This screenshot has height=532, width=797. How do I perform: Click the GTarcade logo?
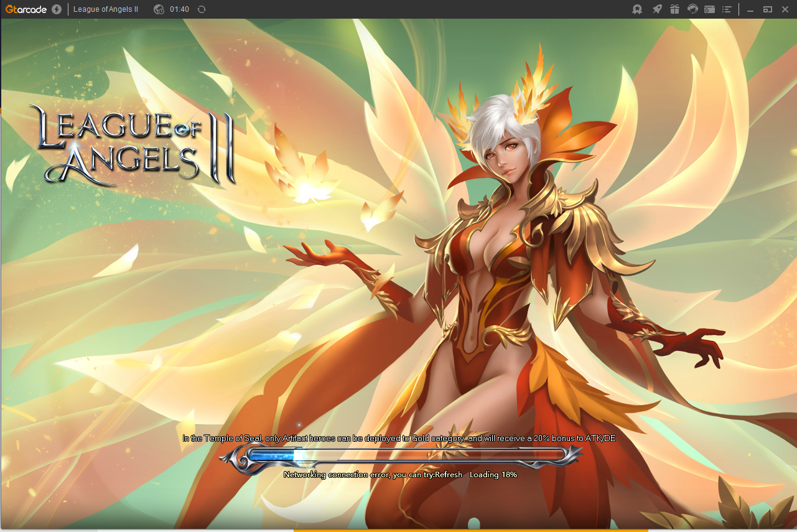[x=26, y=9]
